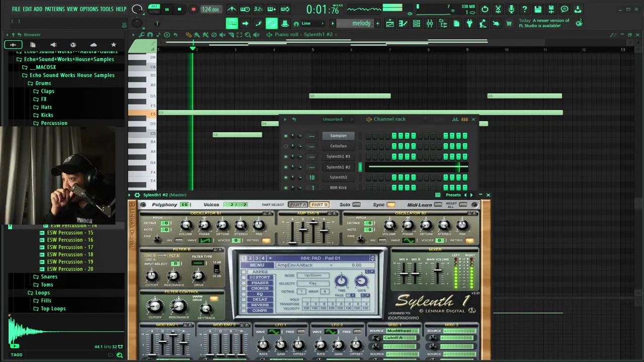Viewport: 644px width, 362px height.
Task: Open piano roll wrench tools menu
Action: pos(142,35)
